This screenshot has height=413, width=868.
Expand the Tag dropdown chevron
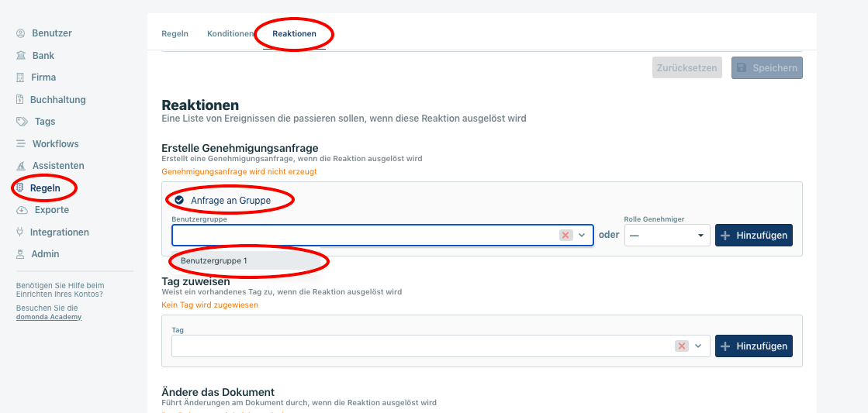[x=698, y=346]
